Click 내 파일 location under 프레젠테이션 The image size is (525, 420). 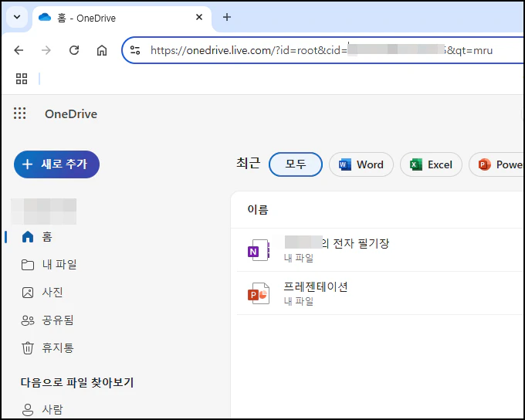pyautogui.click(x=299, y=301)
